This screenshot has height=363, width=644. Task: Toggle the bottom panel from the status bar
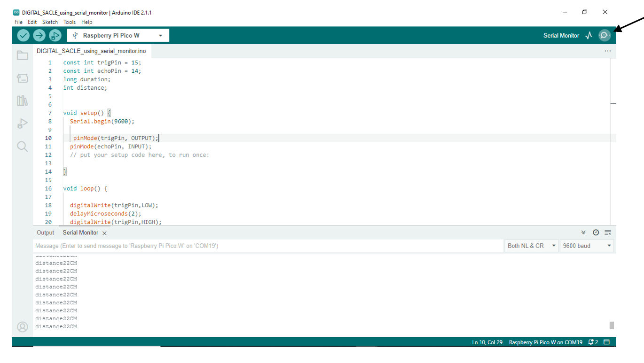(x=607, y=342)
